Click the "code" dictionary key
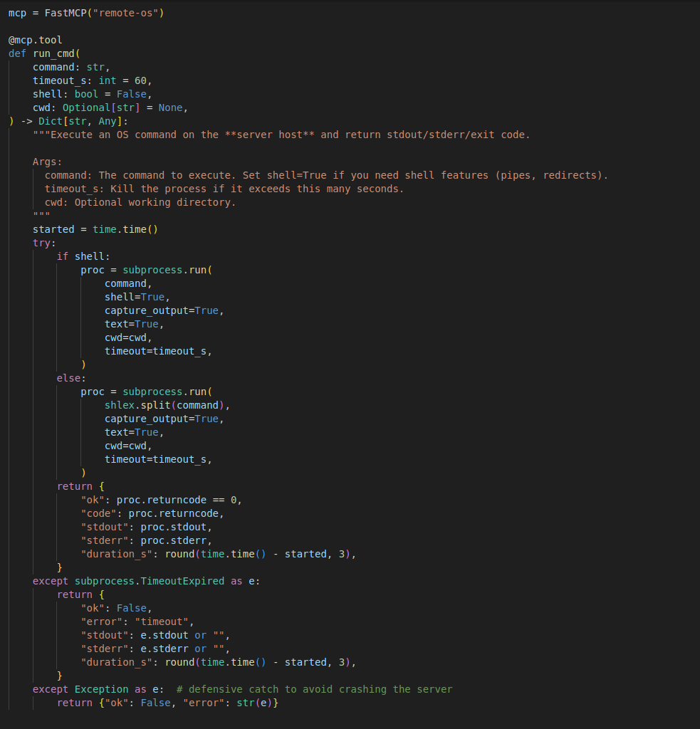 click(x=101, y=513)
